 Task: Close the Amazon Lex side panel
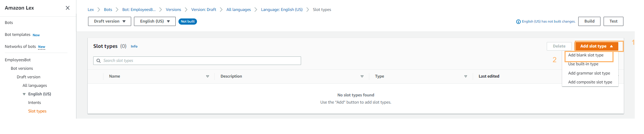point(67,8)
